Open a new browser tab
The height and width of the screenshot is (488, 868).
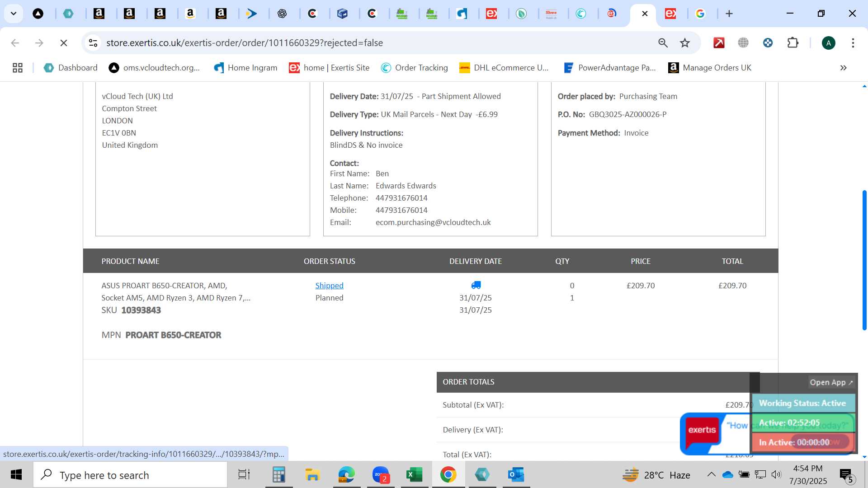click(729, 14)
